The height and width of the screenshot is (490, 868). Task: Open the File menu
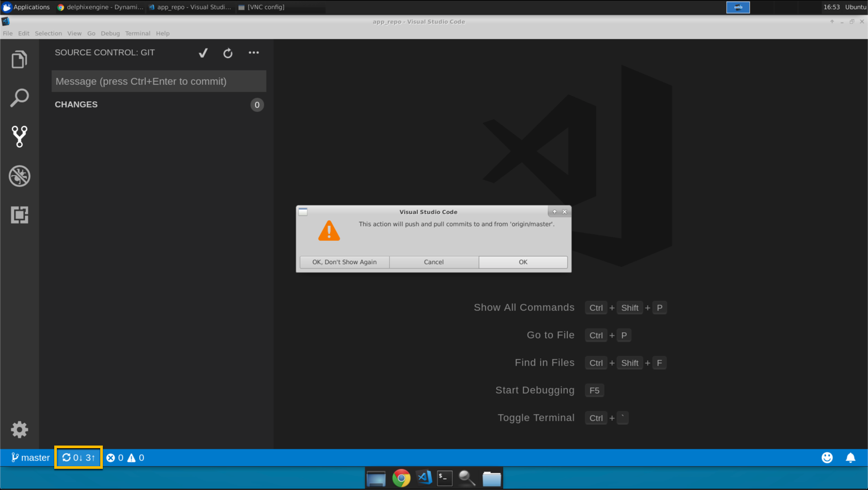(x=8, y=33)
